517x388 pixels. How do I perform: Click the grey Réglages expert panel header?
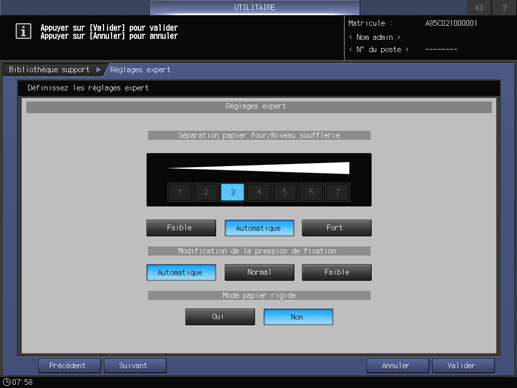click(x=259, y=107)
